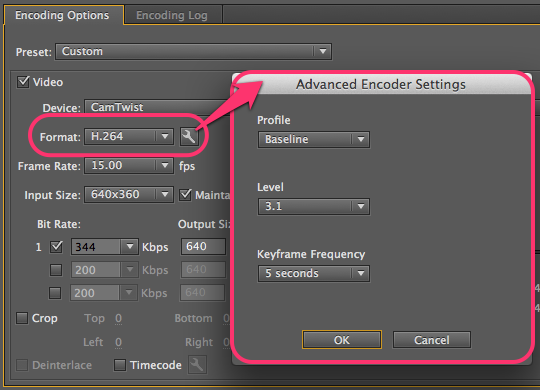
Task: Click the Bit Rate label text
Action: click(x=59, y=224)
